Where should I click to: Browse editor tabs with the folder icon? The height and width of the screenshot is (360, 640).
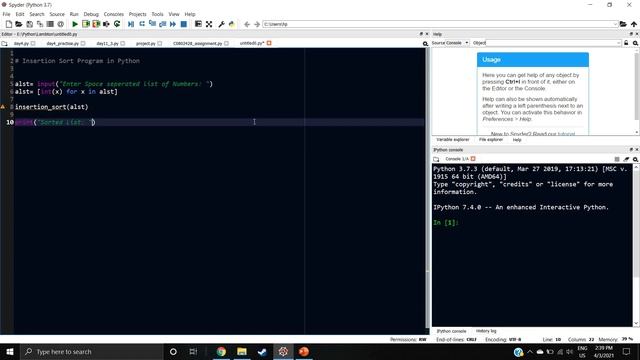[x=4, y=43]
